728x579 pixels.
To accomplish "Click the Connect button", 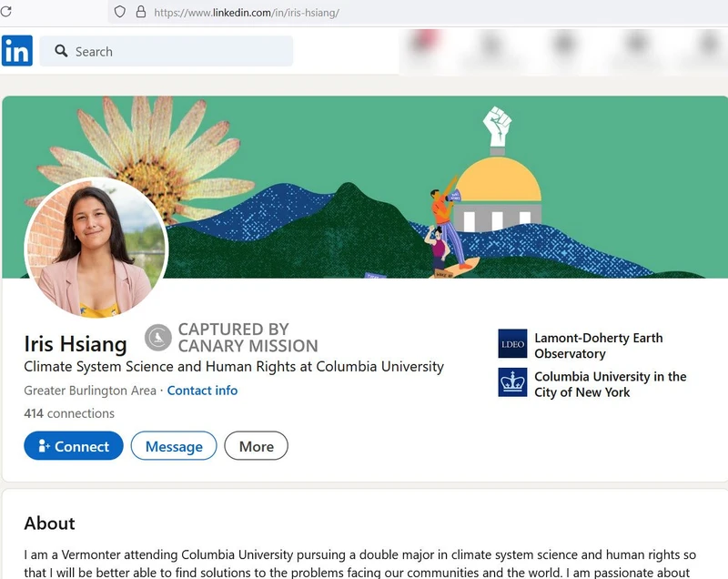I will click(73, 446).
